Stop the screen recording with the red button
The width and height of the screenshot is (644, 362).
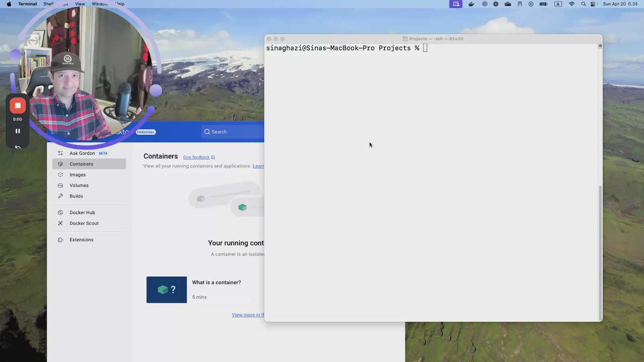pos(18,106)
